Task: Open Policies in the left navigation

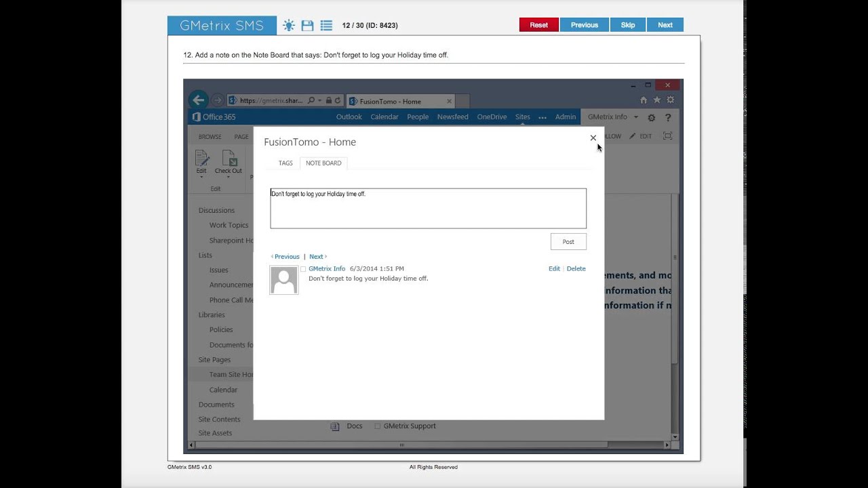Action: pyautogui.click(x=221, y=329)
